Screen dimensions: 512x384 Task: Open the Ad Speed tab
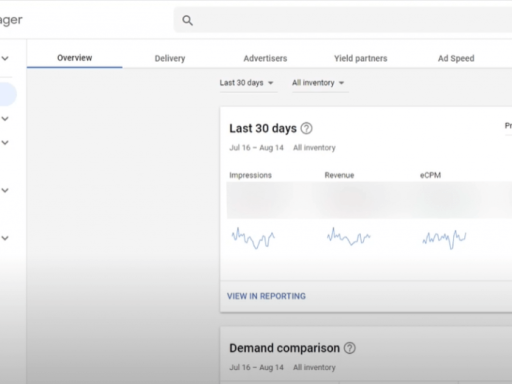click(x=456, y=58)
